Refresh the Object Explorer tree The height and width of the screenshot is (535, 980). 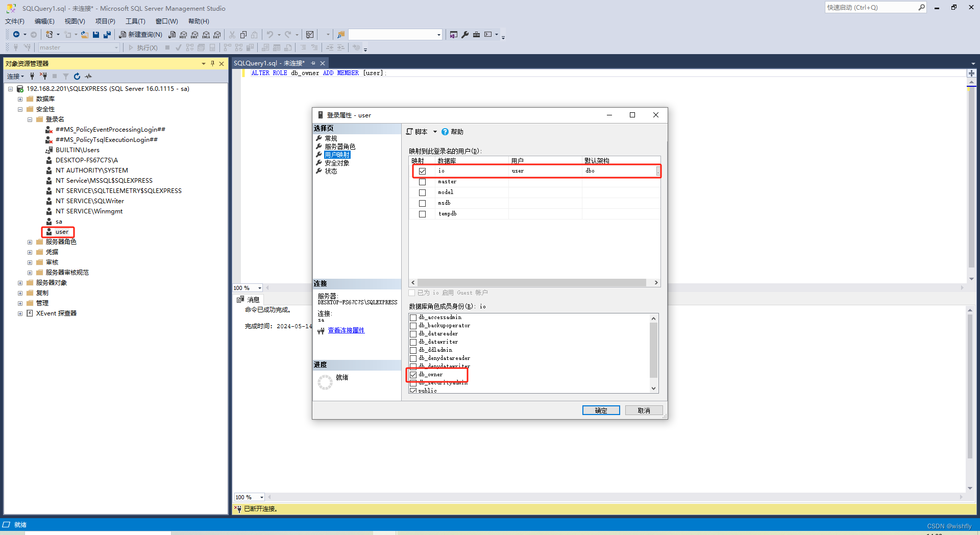click(77, 76)
